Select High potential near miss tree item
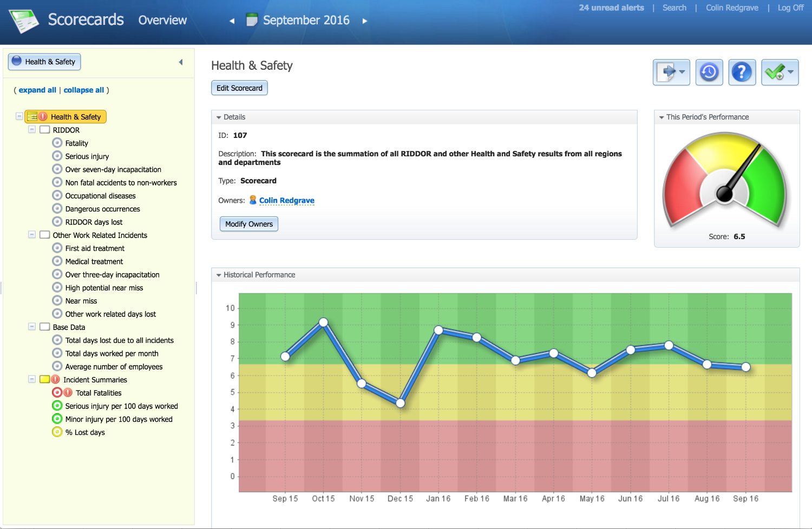 pyautogui.click(x=104, y=288)
